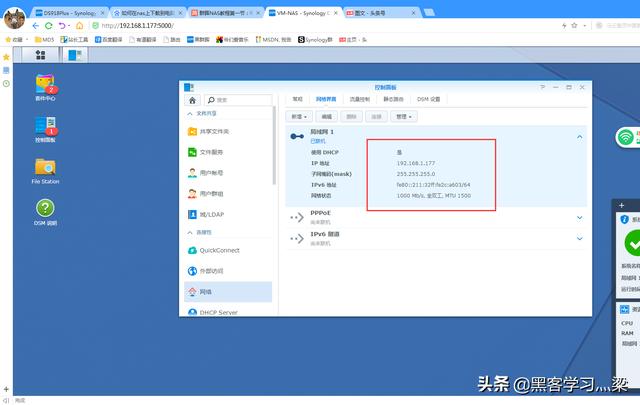This screenshot has width=640, height=405.
Task: Go to Control Panel home icon
Action: point(192,100)
